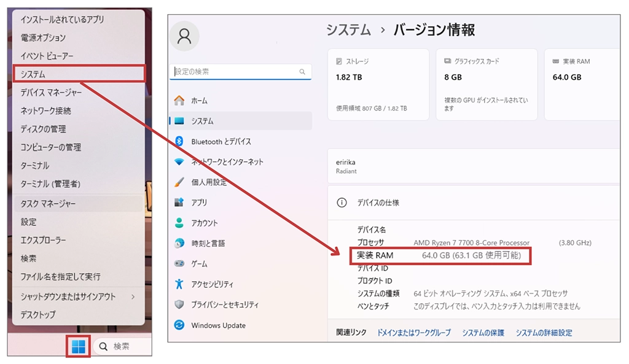
Task: Click the Windows Start button
Action: tap(78, 347)
